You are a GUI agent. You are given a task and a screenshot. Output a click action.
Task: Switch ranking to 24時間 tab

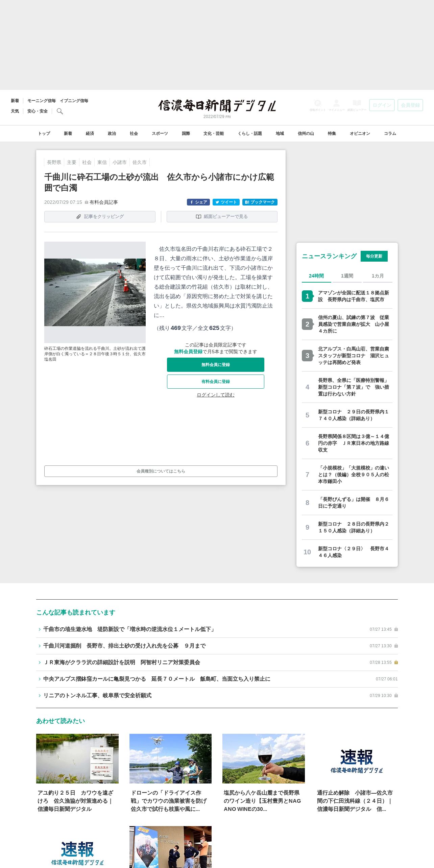(x=316, y=276)
